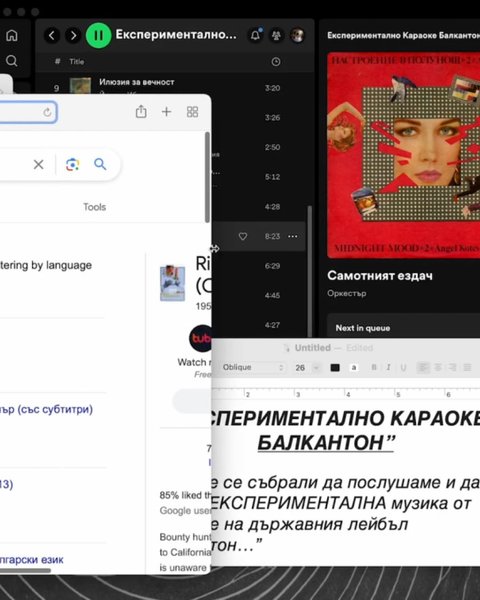
Task: Reload page in Safari address bar
Action: [x=47, y=112]
